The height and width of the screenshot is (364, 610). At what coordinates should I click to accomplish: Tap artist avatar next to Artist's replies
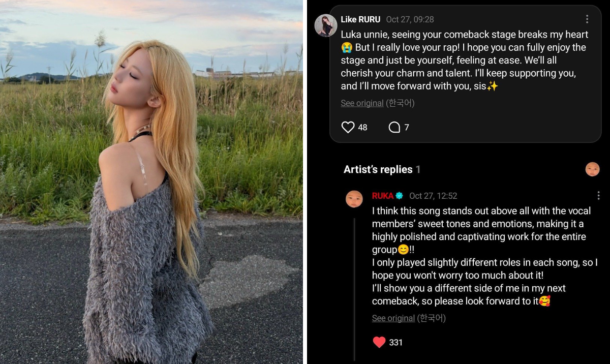click(592, 169)
